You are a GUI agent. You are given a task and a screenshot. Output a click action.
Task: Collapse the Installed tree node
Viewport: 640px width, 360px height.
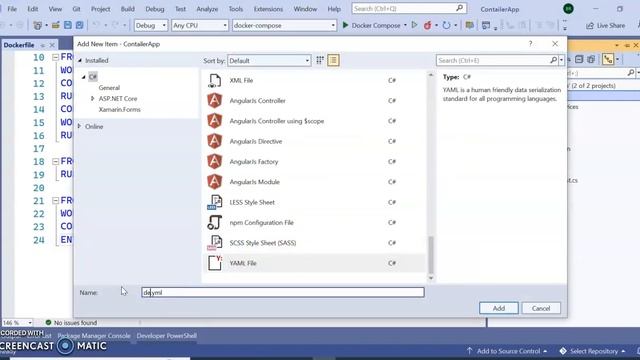[x=80, y=60]
